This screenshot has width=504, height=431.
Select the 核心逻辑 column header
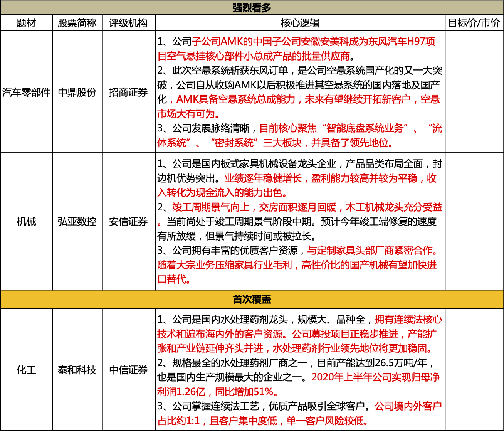pyautogui.click(x=300, y=23)
